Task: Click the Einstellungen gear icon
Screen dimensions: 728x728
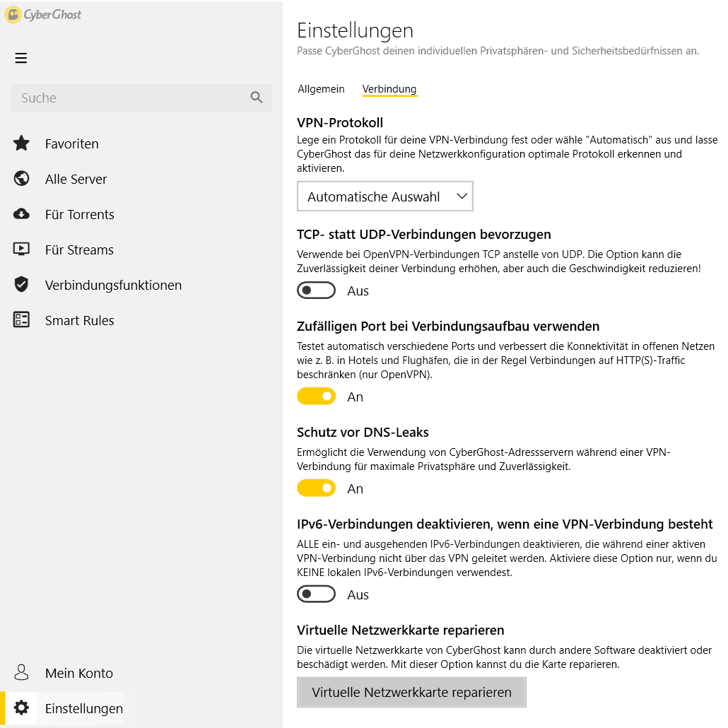Action: 21,708
